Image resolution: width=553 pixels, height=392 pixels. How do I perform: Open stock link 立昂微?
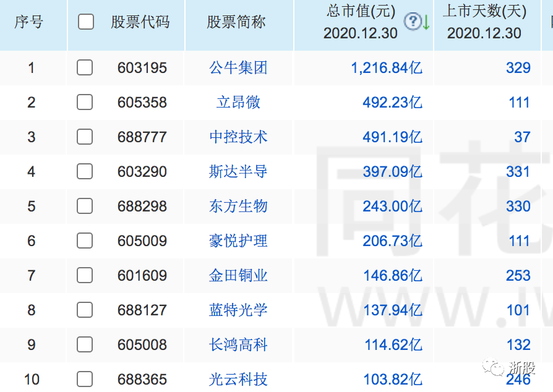238,102
